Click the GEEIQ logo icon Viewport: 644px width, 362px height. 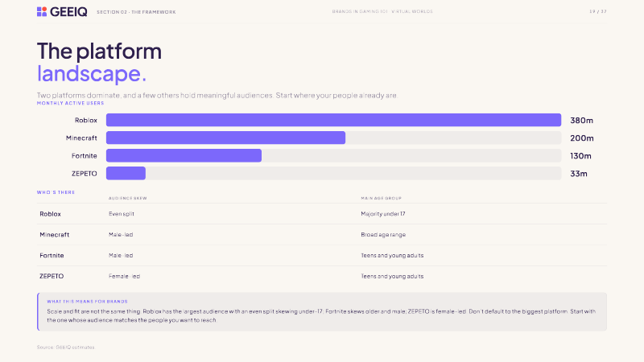point(42,11)
